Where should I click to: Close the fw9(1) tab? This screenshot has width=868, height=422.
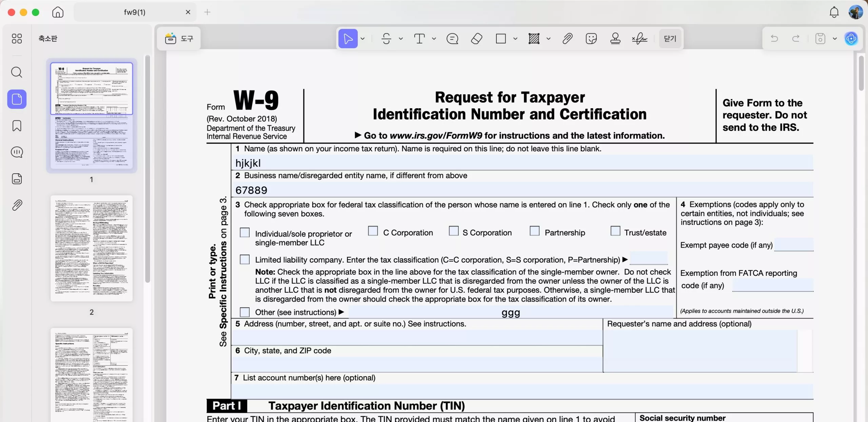pyautogui.click(x=188, y=12)
